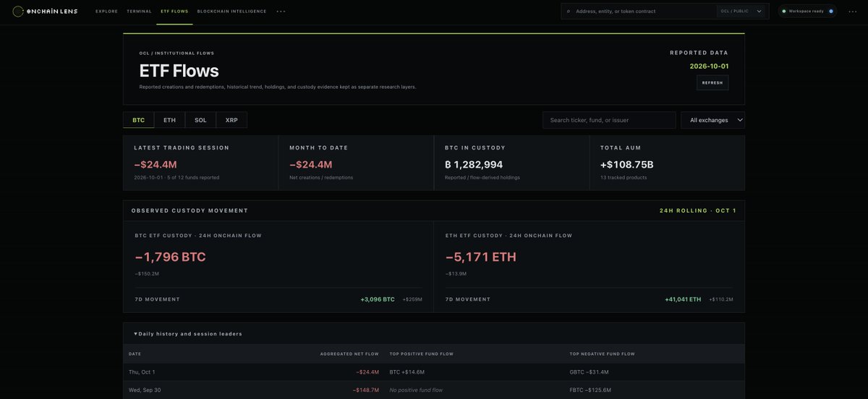Open Blockchain Intelligence nav item
The height and width of the screenshot is (399, 868).
click(231, 12)
